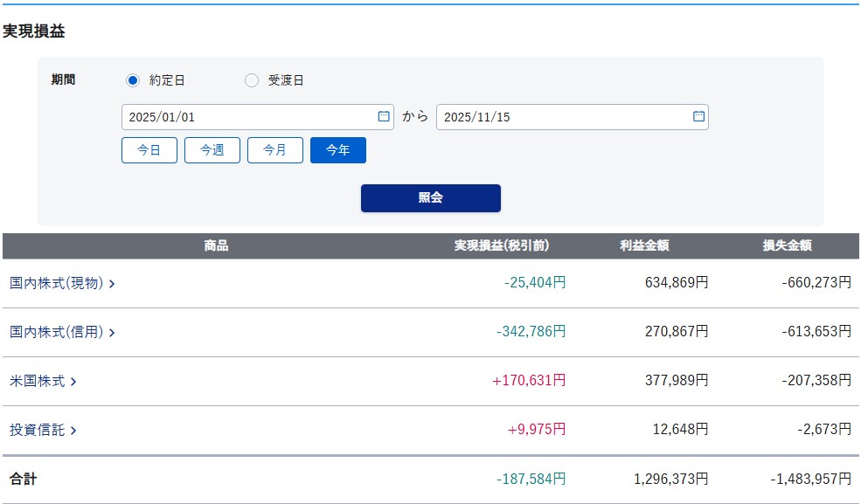This screenshot has height=504, width=861.
Task: Select the 約定日 radio button
Action: click(133, 80)
